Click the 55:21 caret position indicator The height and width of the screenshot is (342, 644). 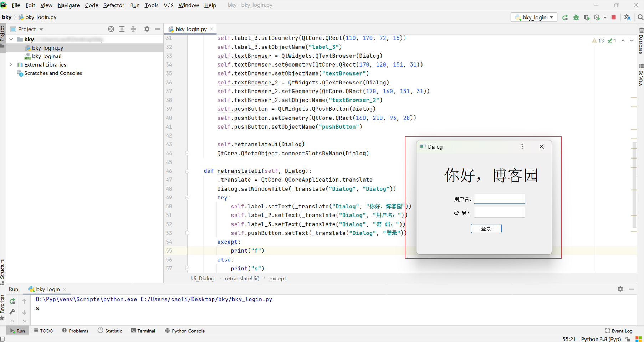click(x=569, y=339)
